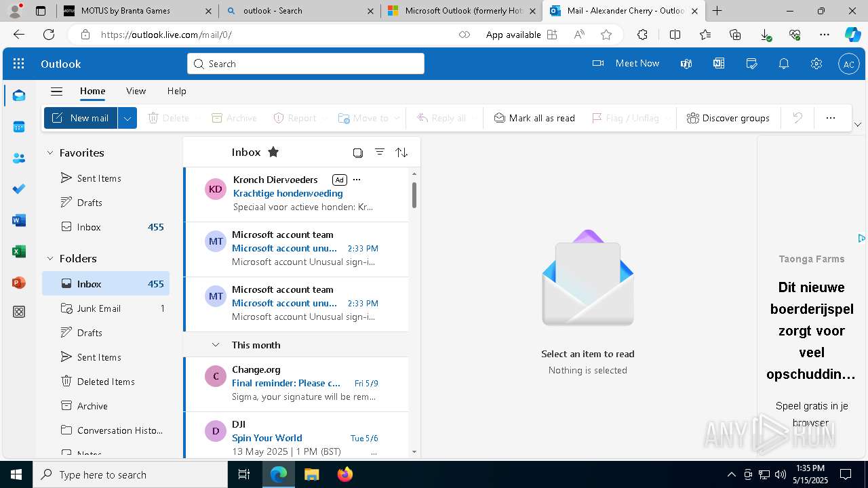Collapse the Favorites section
This screenshot has width=868, height=488.
click(50, 153)
